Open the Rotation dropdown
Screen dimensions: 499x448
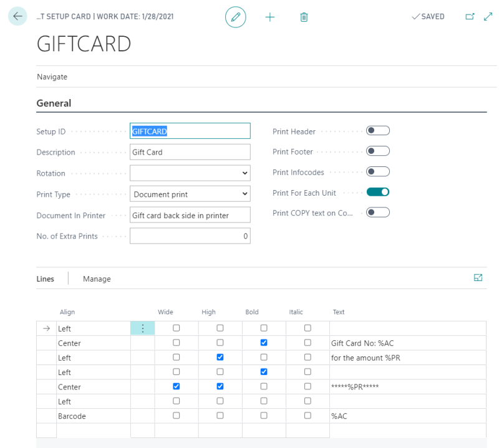[x=244, y=173]
